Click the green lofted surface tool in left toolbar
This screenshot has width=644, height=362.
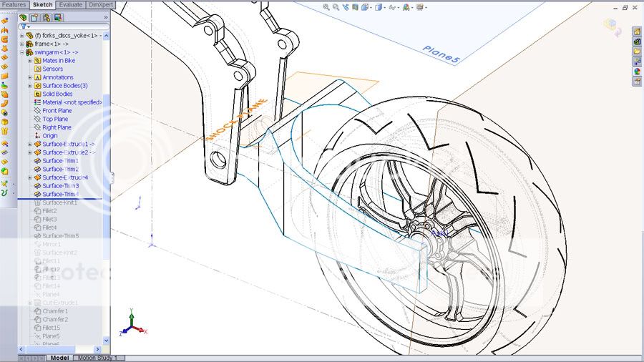4,85
